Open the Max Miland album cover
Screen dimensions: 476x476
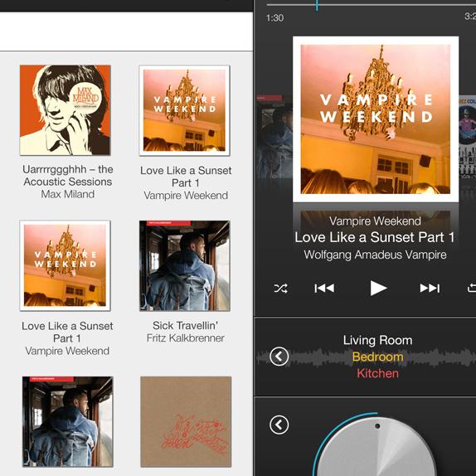pos(65,110)
